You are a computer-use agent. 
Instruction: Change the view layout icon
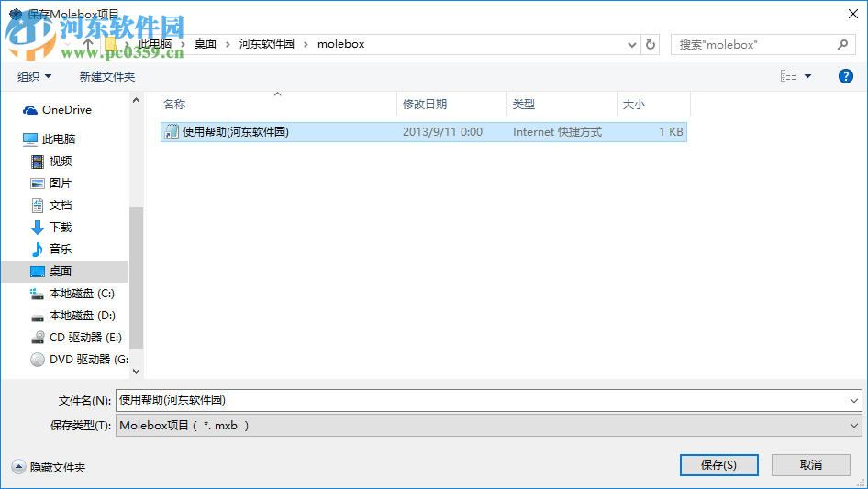coord(788,76)
